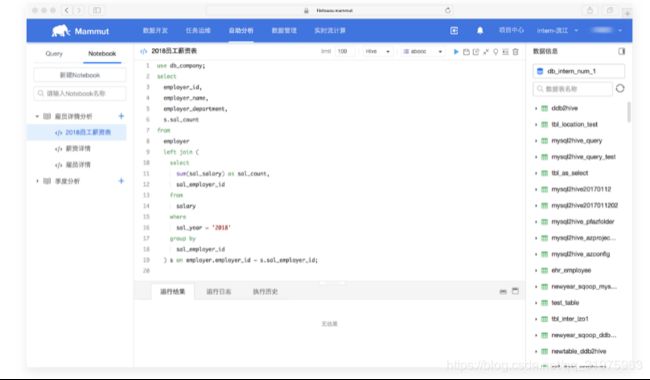Screen dimensions: 650x380
Task: Open 实时流计算 in top navigation
Action: (330, 30)
